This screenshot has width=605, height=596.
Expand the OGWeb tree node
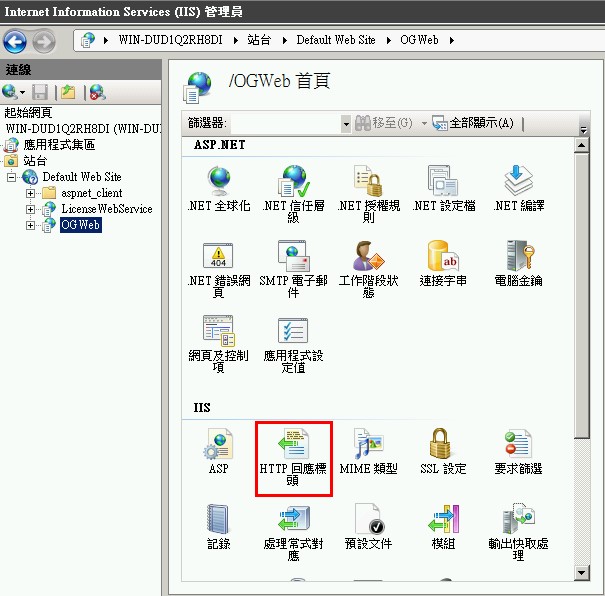click(30, 225)
